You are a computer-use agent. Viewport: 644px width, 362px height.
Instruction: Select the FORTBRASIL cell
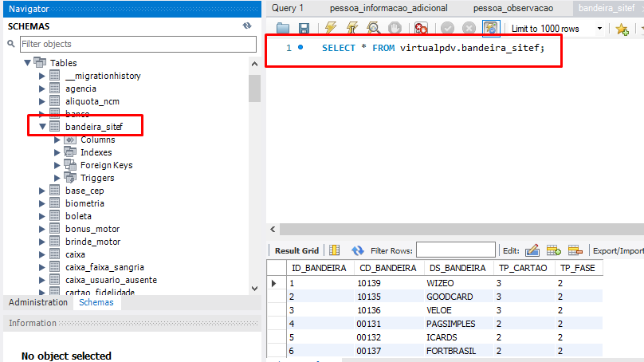pyautogui.click(x=458, y=351)
